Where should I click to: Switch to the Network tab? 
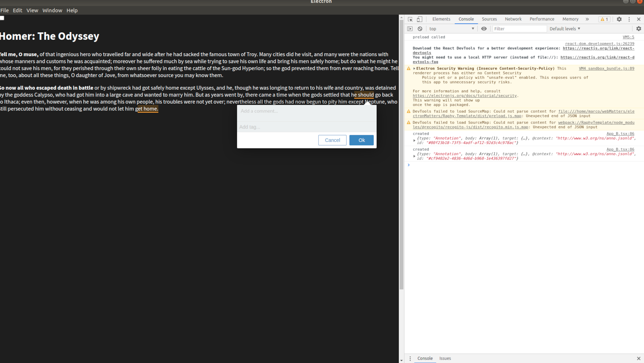click(x=513, y=19)
